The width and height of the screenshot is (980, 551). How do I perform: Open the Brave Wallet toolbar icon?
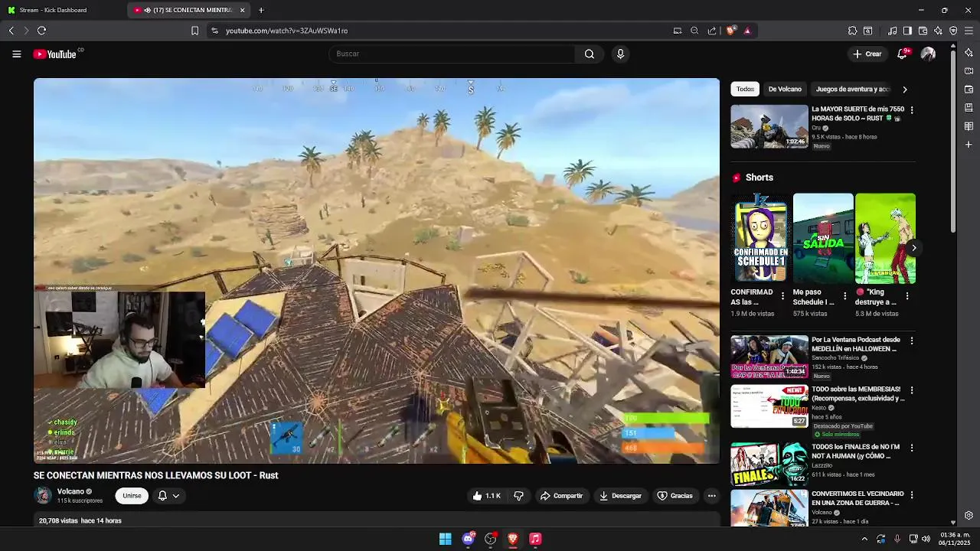923,31
